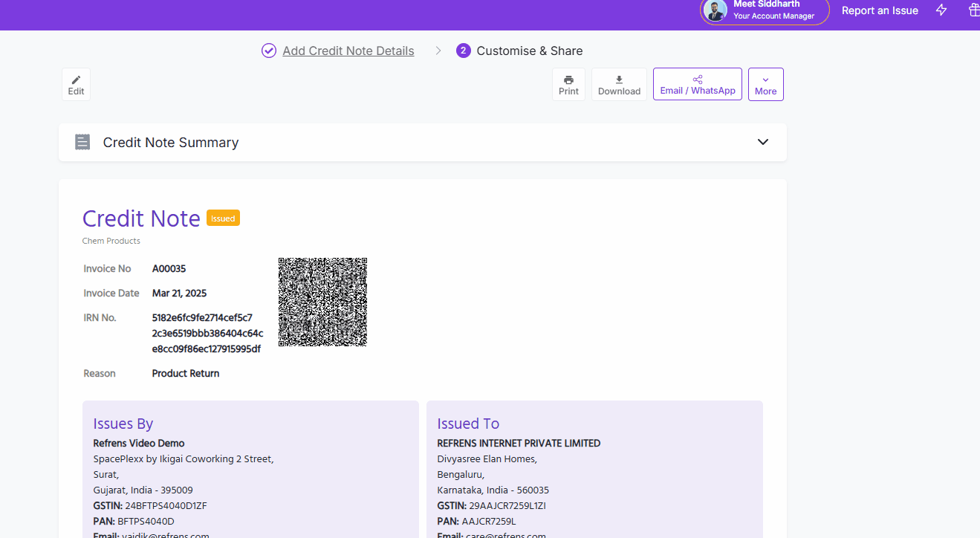Click the IRN number value
This screenshot has height=538, width=980.
point(207,333)
